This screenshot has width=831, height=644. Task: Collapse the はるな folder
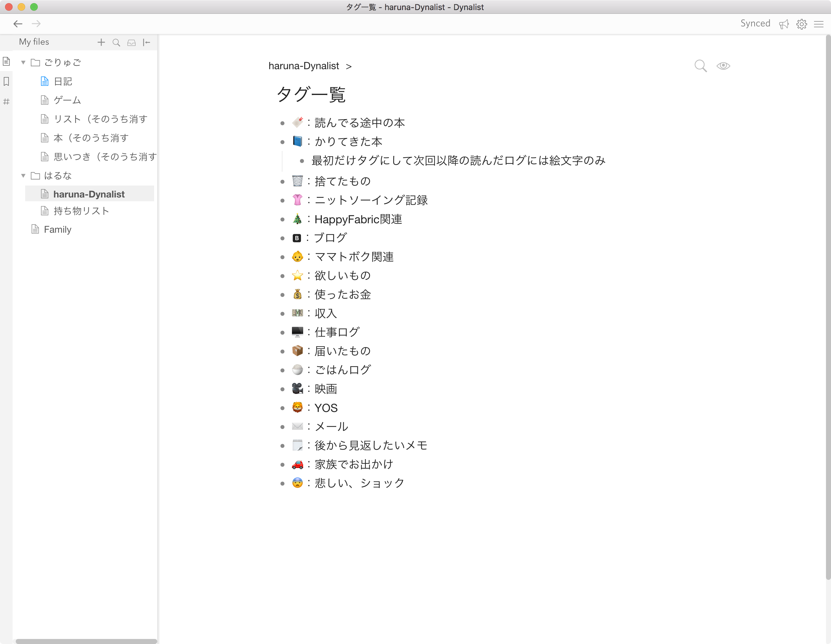[x=23, y=175]
